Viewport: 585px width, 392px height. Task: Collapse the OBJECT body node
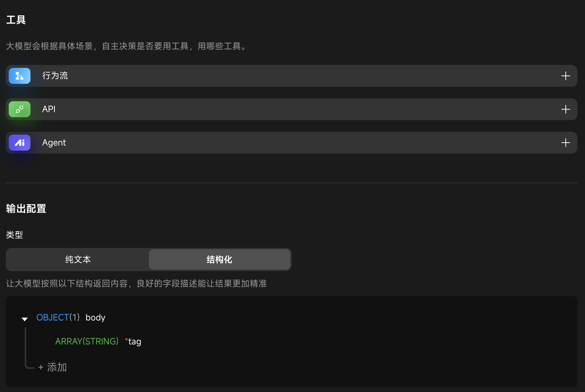(x=25, y=319)
